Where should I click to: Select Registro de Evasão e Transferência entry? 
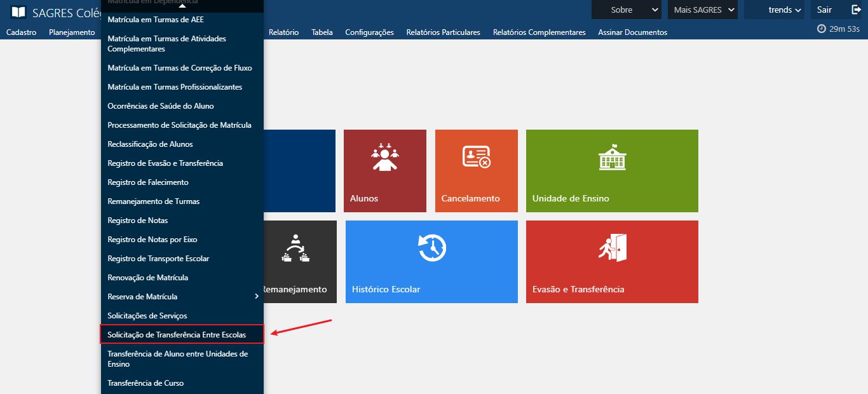[182, 163]
